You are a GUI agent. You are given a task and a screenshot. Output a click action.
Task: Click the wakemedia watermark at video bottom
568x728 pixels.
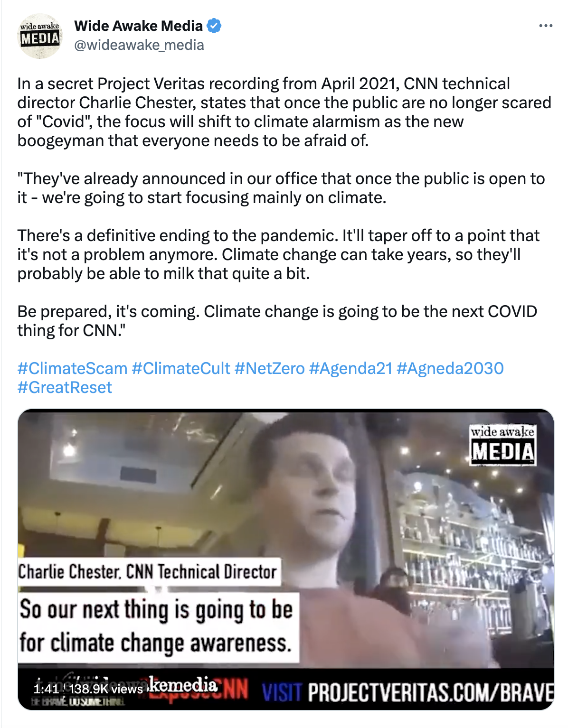(x=183, y=685)
